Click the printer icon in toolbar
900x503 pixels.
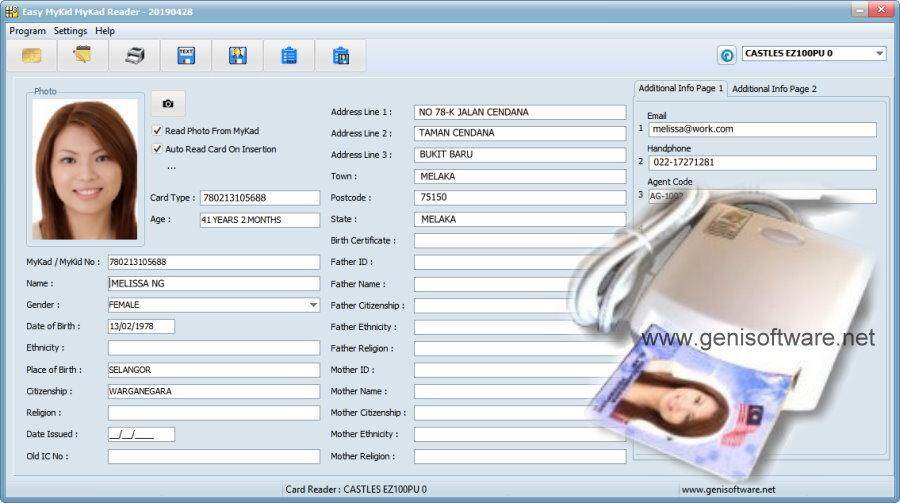[x=134, y=56]
